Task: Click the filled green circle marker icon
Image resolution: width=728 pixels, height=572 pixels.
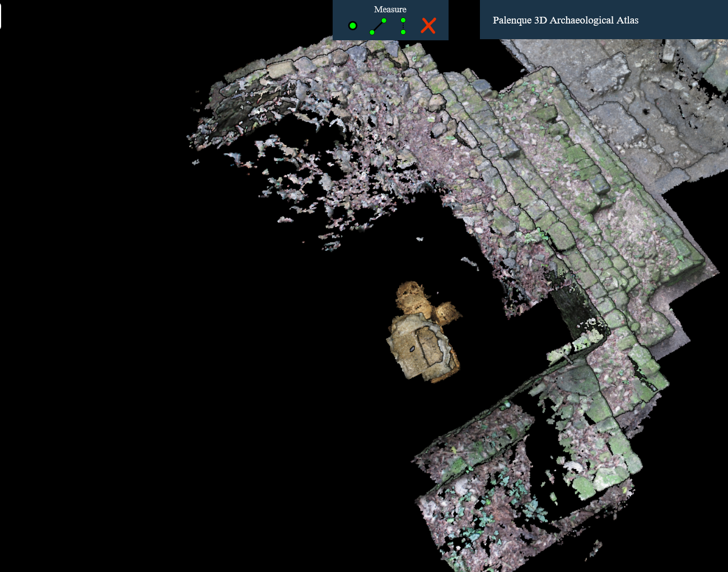Action: tap(353, 25)
